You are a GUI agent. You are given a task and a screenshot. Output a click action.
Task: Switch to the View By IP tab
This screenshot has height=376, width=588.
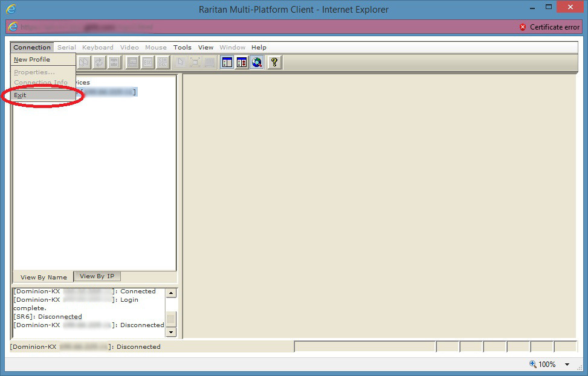click(x=97, y=276)
